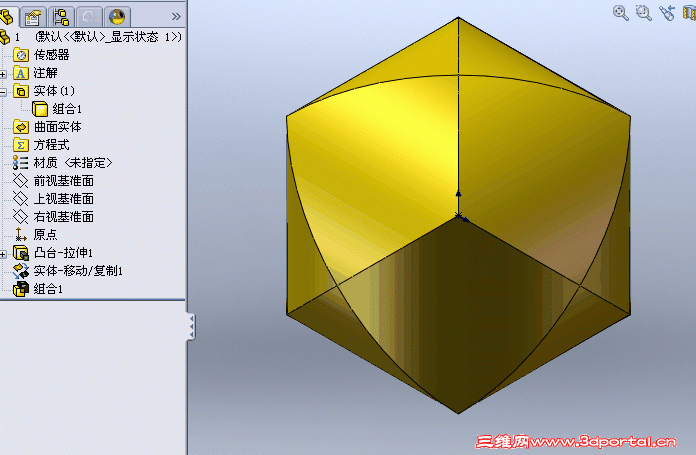This screenshot has width=696, height=455.
Task: Expand the 注解 annotations node
Action: click(3, 74)
